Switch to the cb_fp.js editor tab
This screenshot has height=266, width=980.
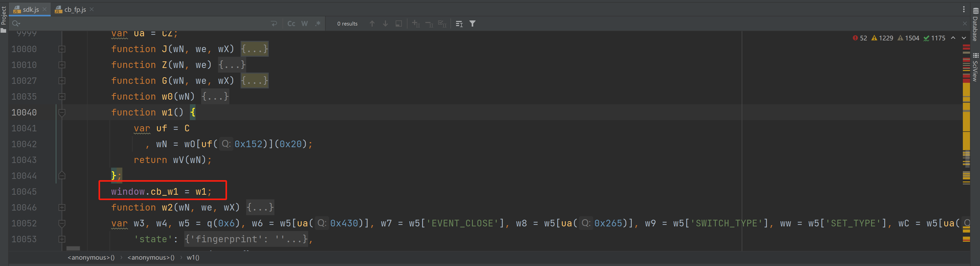click(74, 9)
